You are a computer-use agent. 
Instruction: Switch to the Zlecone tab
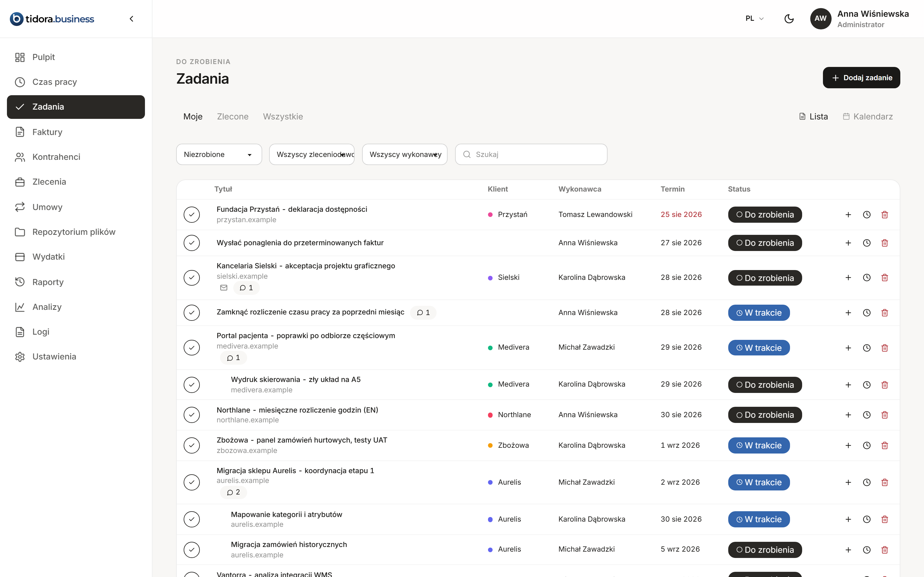pyautogui.click(x=232, y=116)
